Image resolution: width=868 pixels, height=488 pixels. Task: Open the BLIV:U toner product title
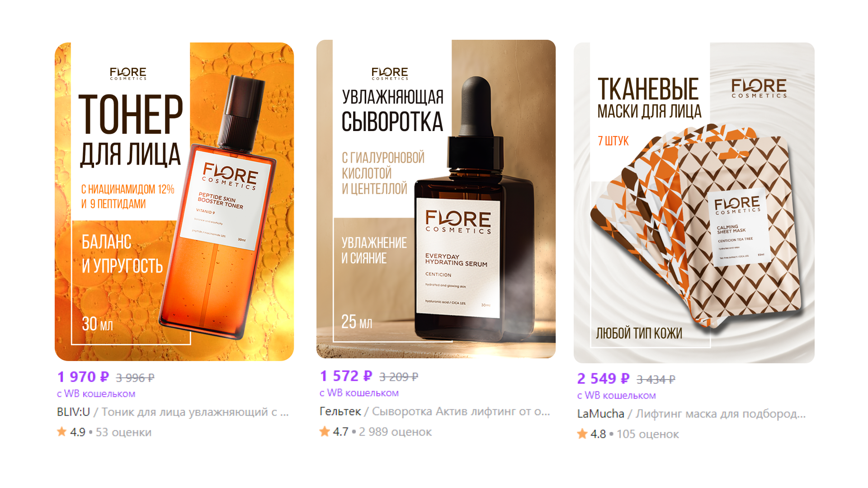pyautogui.click(x=173, y=412)
